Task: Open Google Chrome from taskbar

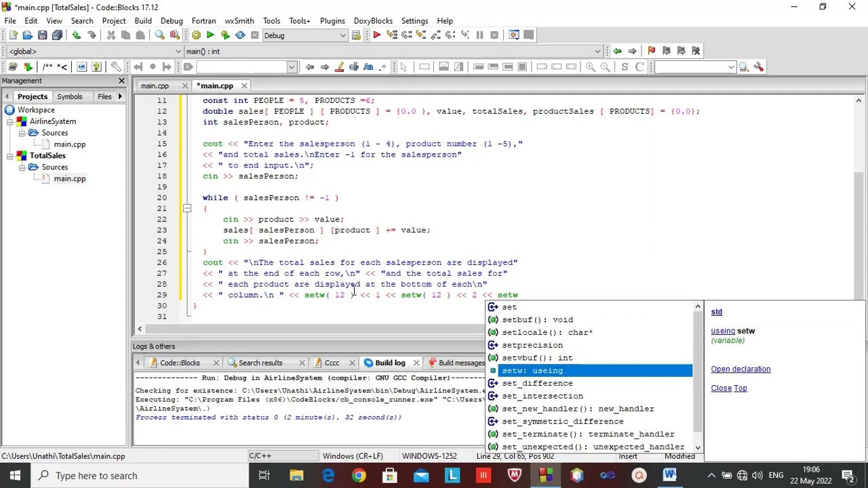Action: [359, 476]
